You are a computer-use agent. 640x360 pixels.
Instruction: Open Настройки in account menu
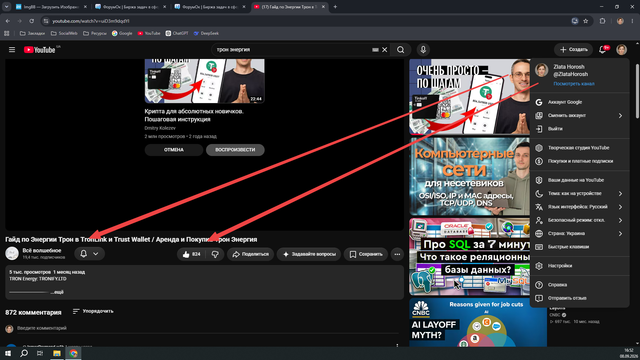579,266
